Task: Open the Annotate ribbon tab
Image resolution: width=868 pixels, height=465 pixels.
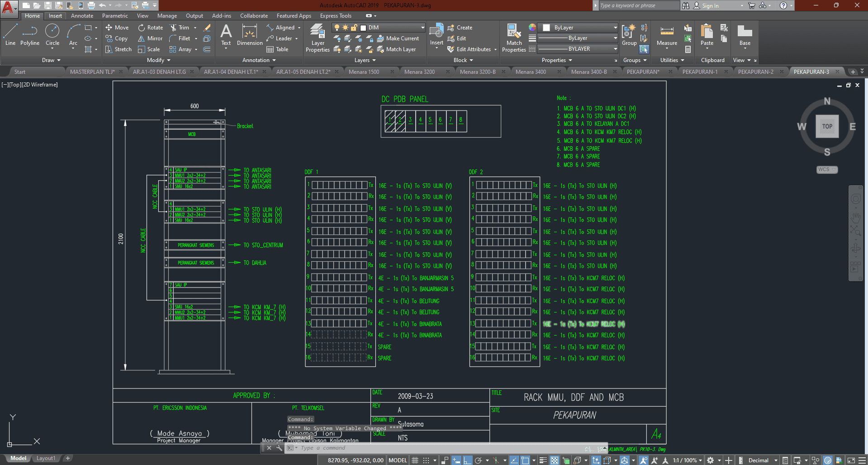Action: 82,16
